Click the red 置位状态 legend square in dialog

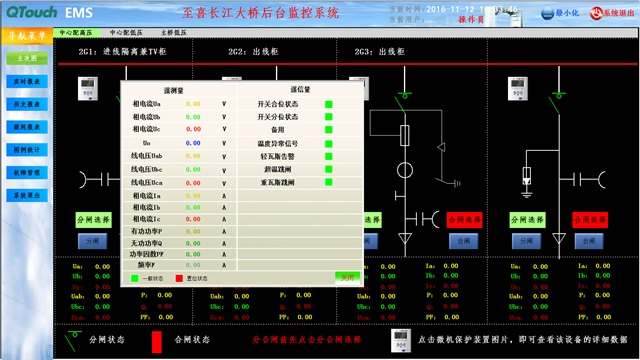pos(179,278)
